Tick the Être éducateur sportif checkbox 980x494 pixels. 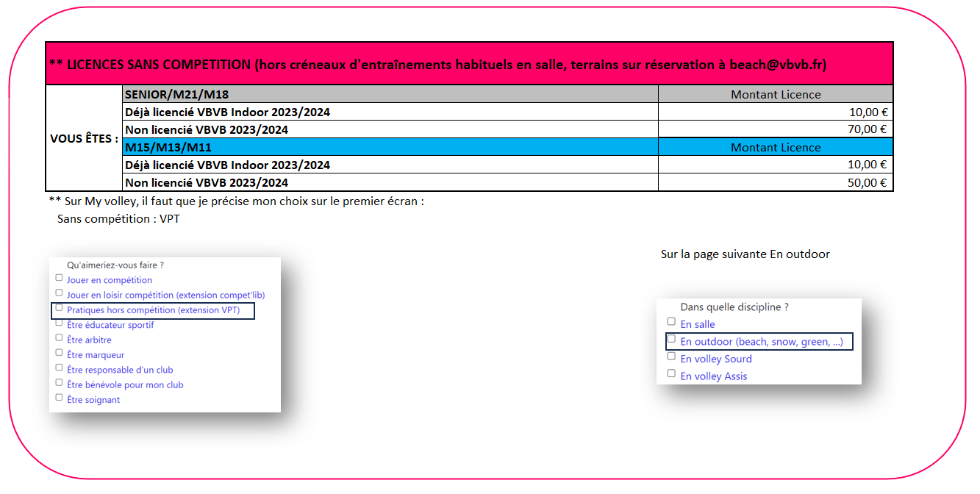[59, 323]
